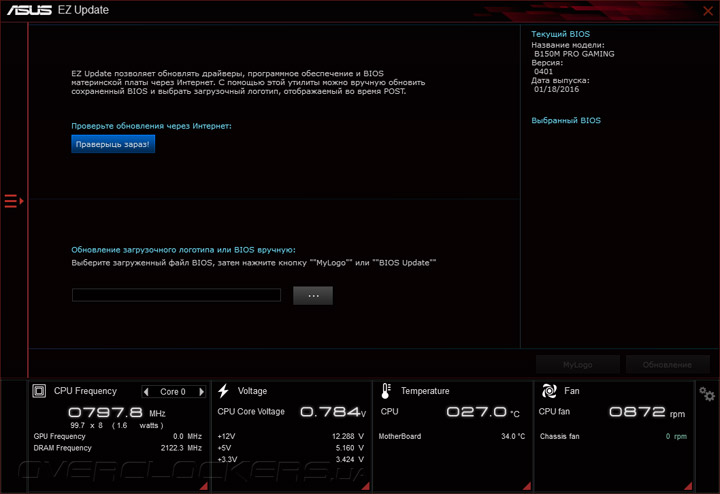Image resolution: width=720 pixels, height=494 pixels.
Task: Expand the Voltage panel corner triangle
Action: pos(366,486)
